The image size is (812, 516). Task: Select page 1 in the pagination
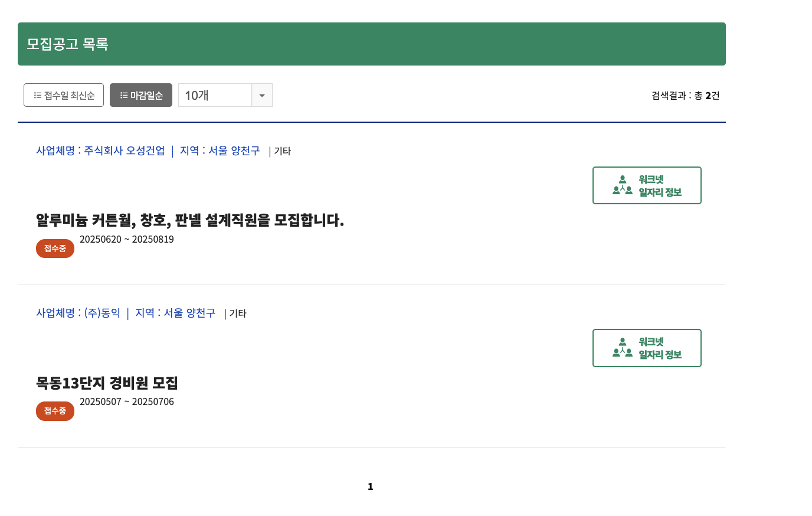(370, 486)
